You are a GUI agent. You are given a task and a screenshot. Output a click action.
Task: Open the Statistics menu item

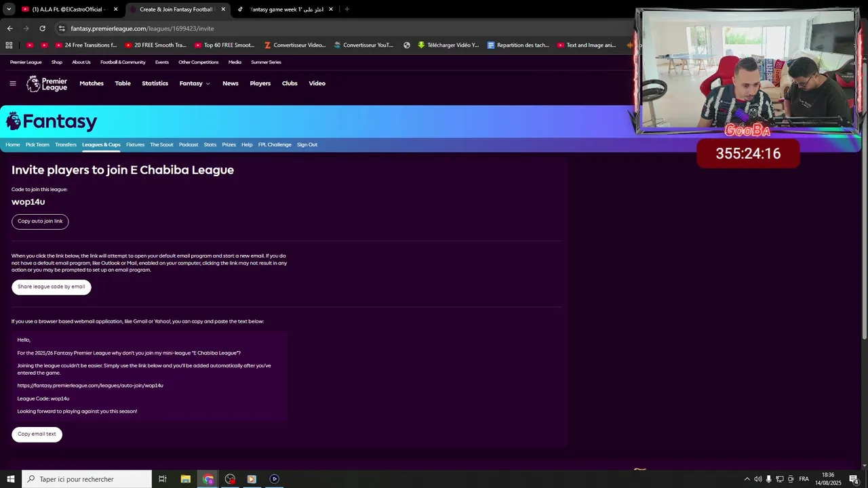coord(155,83)
